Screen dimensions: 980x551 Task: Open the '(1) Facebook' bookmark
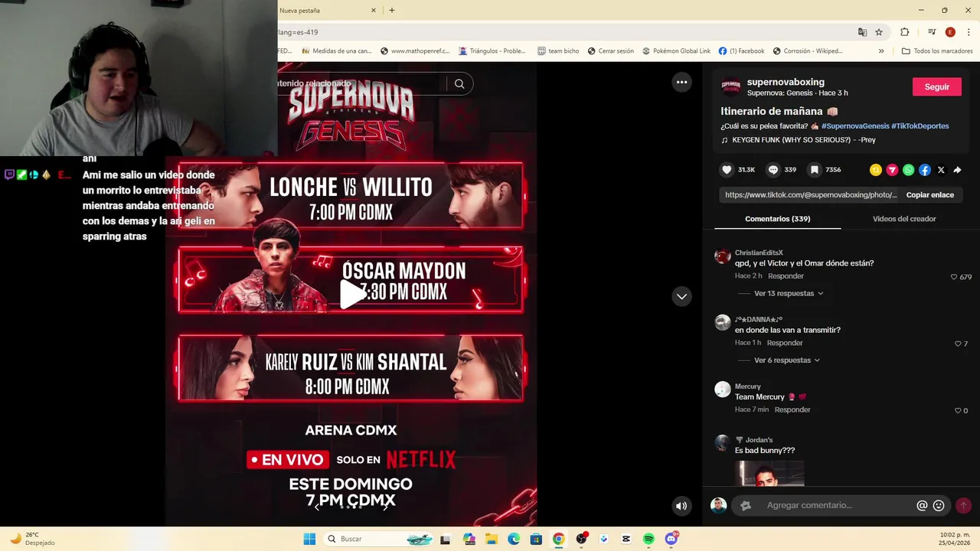pos(741,51)
